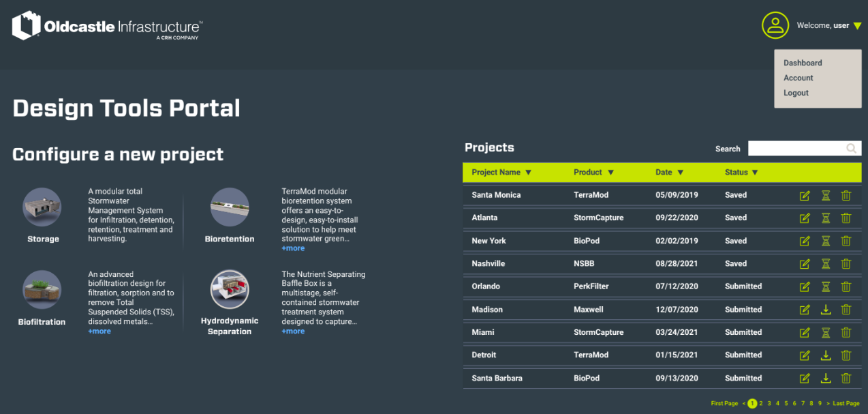Jump to Last Page of projects

pyautogui.click(x=846, y=404)
